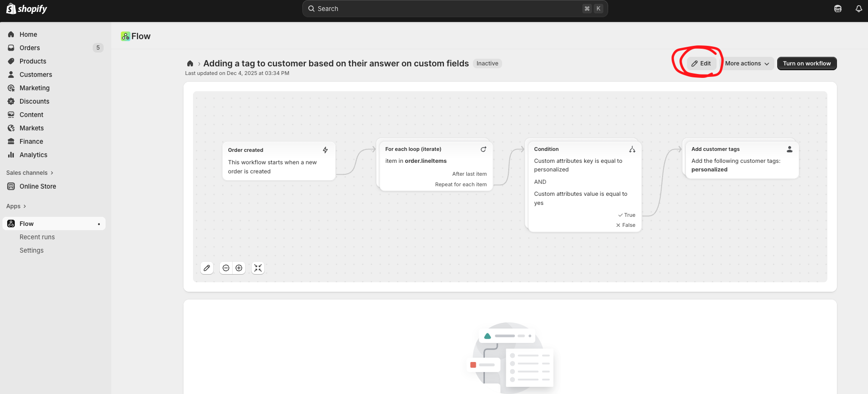Open Orders in the sidebar

click(x=30, y=48)
